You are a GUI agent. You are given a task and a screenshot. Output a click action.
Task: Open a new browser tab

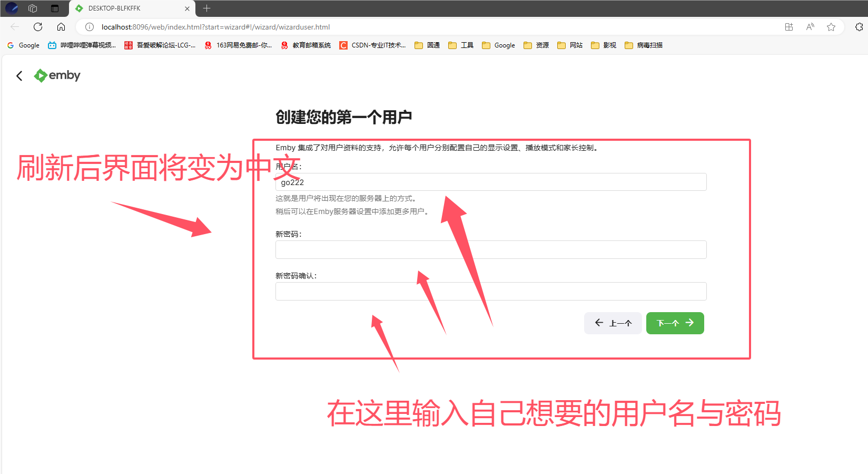point(207,8)
